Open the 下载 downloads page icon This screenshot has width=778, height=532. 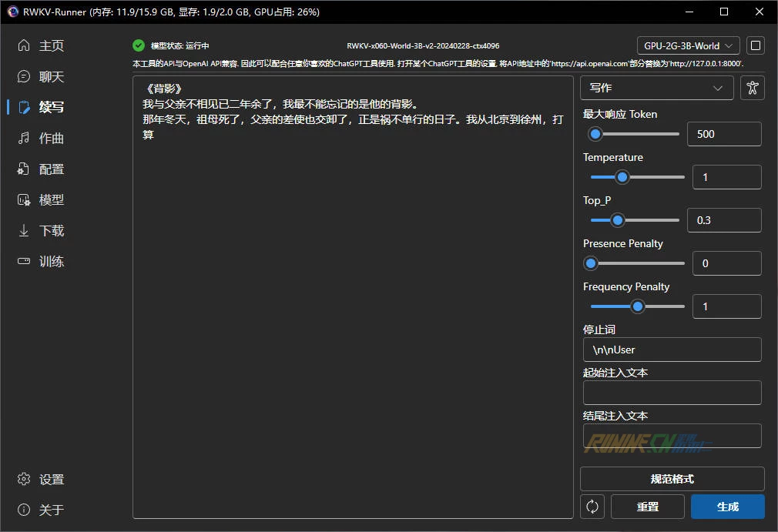click(x=24, y=231)
